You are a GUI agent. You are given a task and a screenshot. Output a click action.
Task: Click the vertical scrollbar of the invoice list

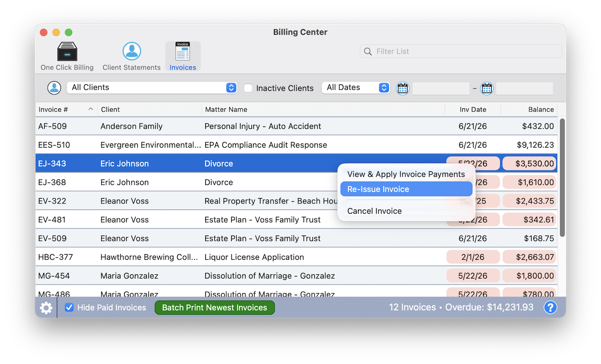coord(562,177)
